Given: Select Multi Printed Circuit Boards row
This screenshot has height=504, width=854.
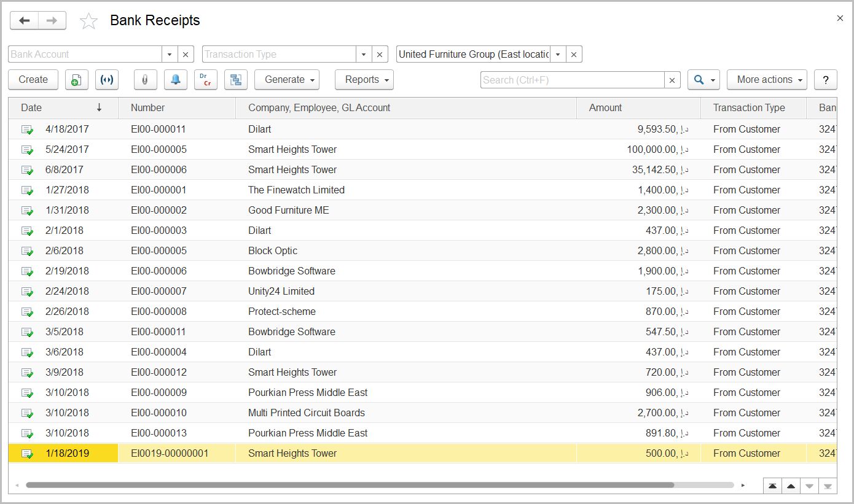Looking at the screenshot, I should [x=423, y=413].
